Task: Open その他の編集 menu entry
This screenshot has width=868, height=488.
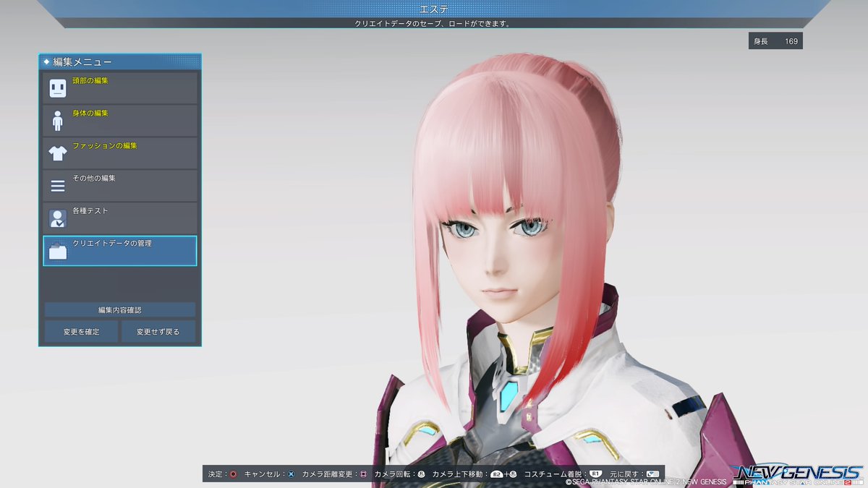Action: pyautogui.click(x=120, y=186)
